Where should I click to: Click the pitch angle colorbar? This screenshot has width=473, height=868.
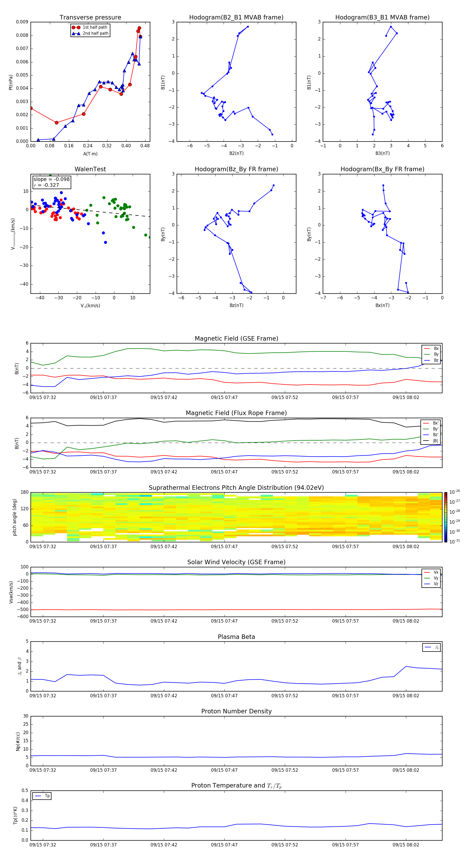pyautogui.click(x=446, y=517)
